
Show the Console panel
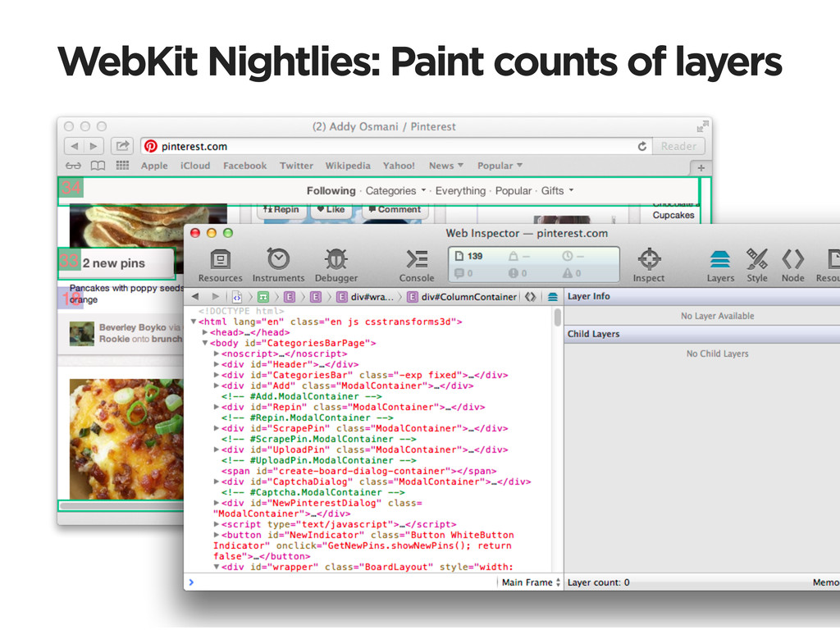pos(417,264)
